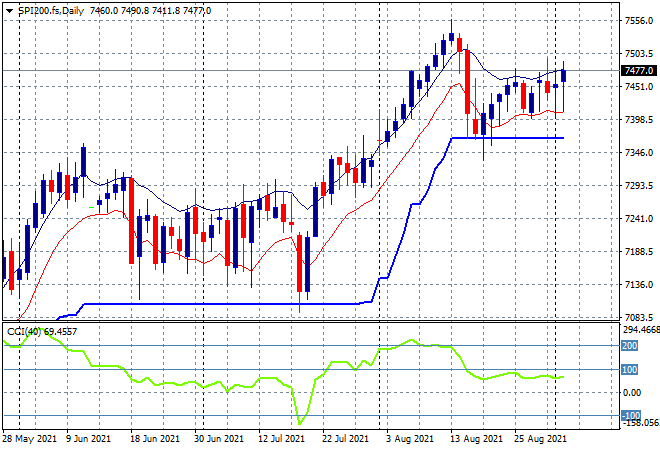Click the 30 Jun 2021 date label
Image resolution: width=660 pixels, height=450 pixels.
(219, 439)
